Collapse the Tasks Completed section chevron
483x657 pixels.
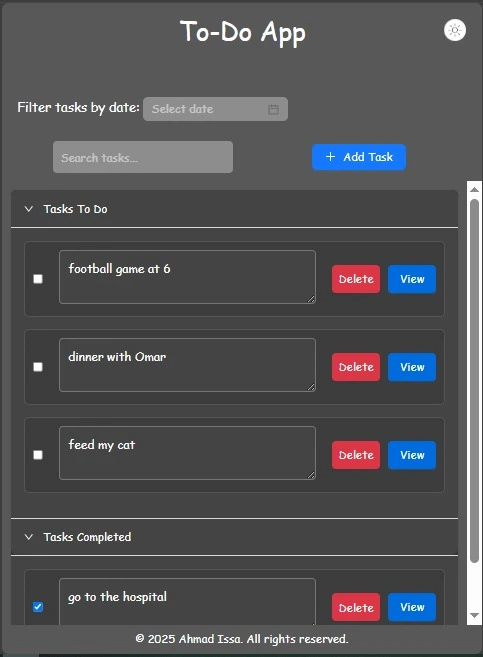(28, 537)
